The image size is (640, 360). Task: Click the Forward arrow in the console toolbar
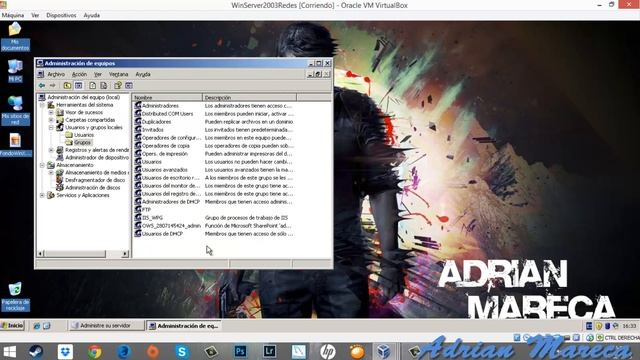52,85
